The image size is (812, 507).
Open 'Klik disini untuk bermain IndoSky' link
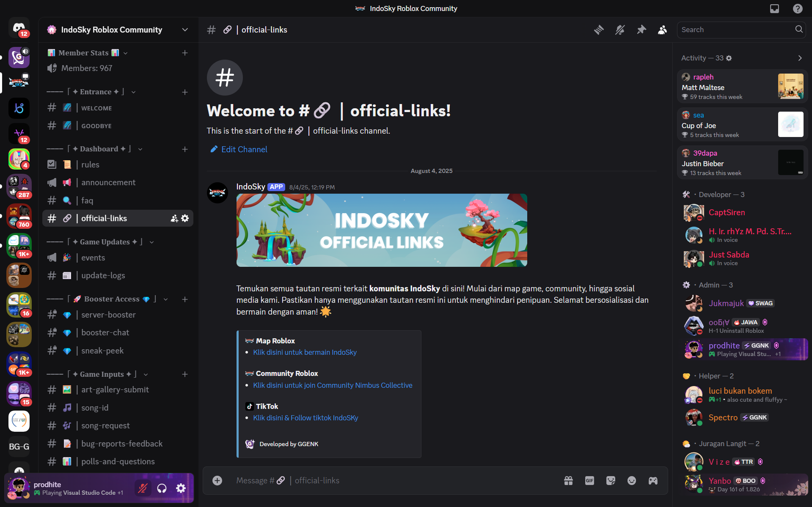click(305, 352)
